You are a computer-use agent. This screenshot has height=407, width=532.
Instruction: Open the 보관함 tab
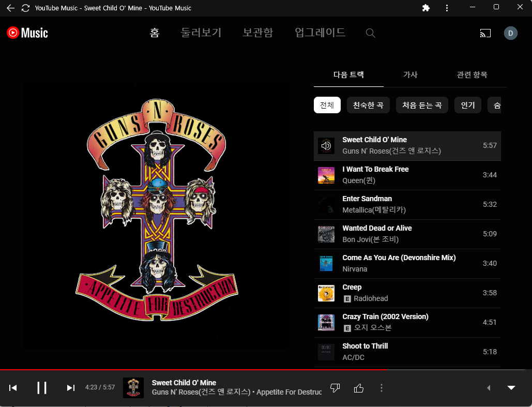[x=258, y=33]
